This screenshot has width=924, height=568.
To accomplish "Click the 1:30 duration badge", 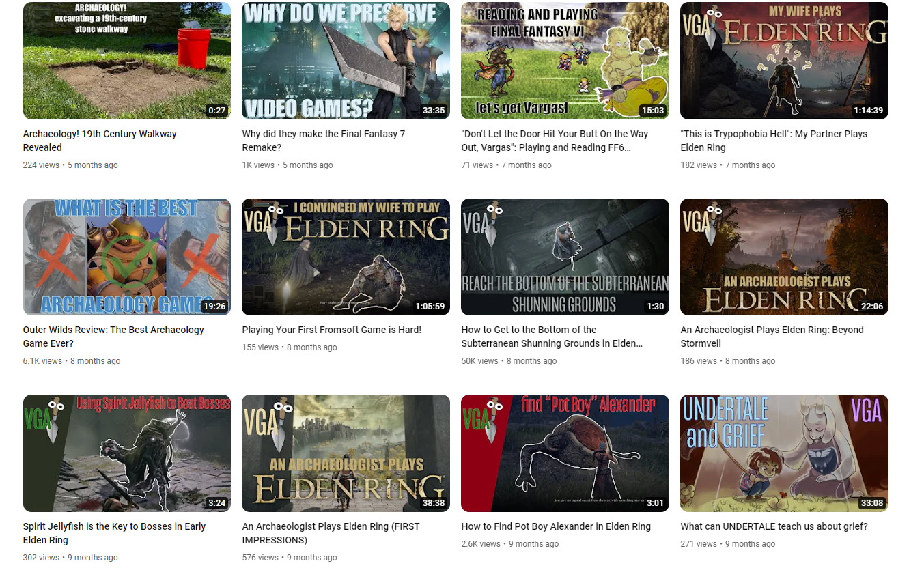I will pos(656,307).
